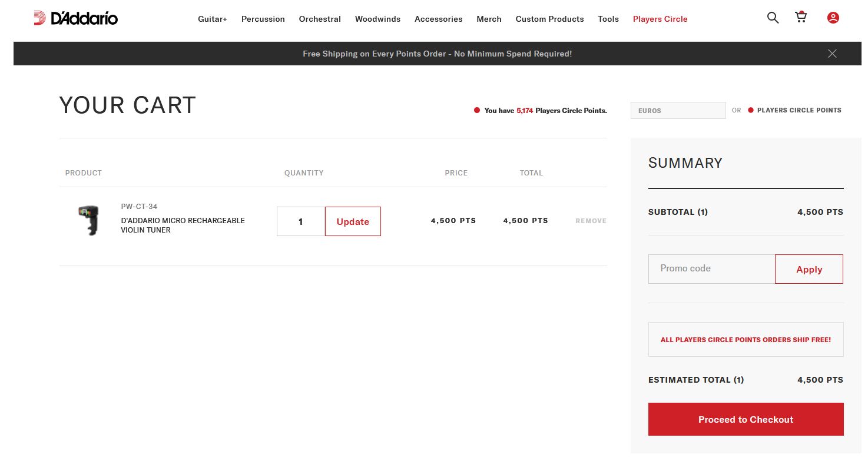
Task: Open Players Circle in the navigation
Action: (x=660, y=19)
